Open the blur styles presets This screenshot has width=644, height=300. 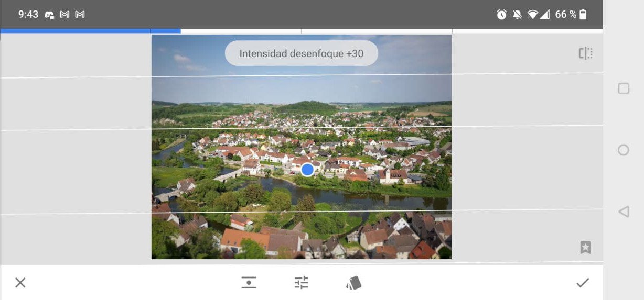[x=354, y=283]
